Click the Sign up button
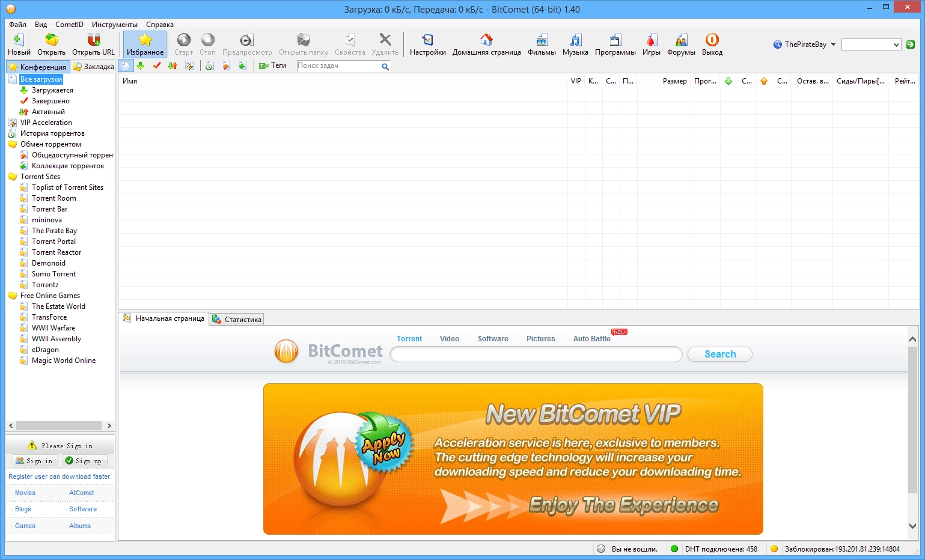The height and width of the screenshot is (560, 925). point(85,461)
